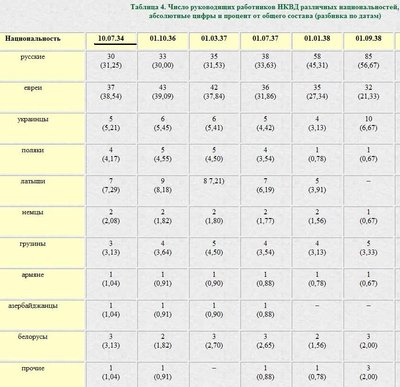Click the 'русские' row label
Image resolution: width=400 pixels, height=387 pixels.
tap(33, 57)
